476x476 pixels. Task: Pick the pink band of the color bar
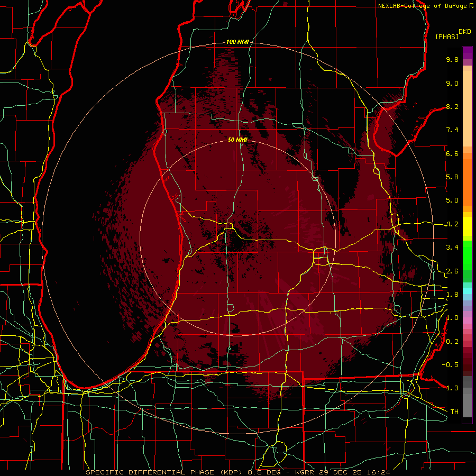tap(467, 321)
